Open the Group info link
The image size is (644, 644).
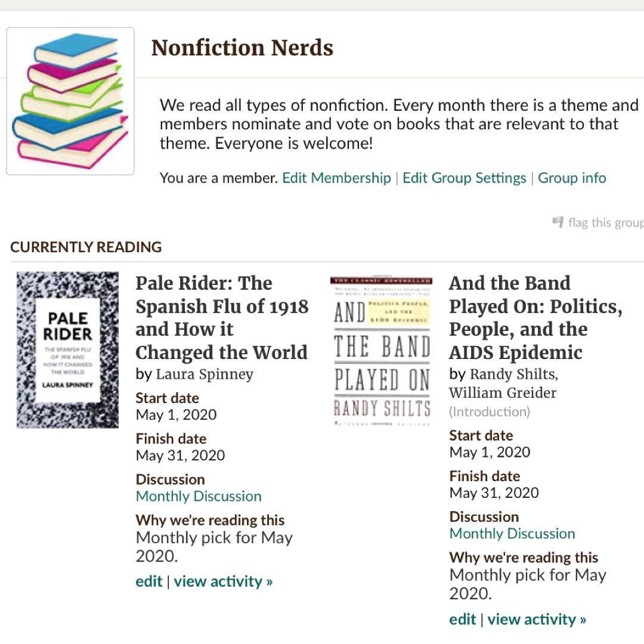click(572, 178)
